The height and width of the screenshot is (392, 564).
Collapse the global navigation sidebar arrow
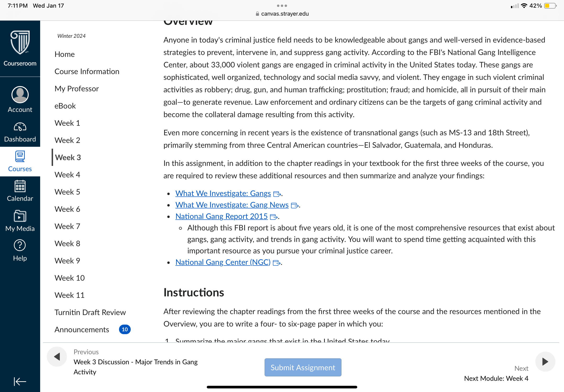point(20,381)
